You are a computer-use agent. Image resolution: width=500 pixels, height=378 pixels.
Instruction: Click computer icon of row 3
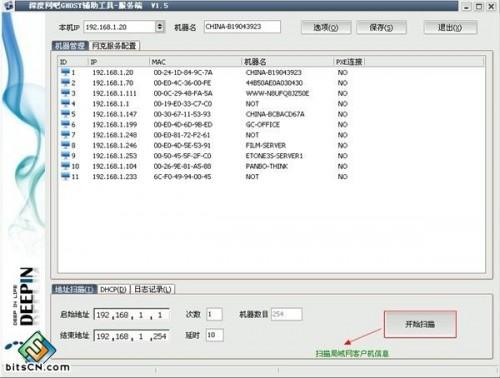(x=65, y=93)
